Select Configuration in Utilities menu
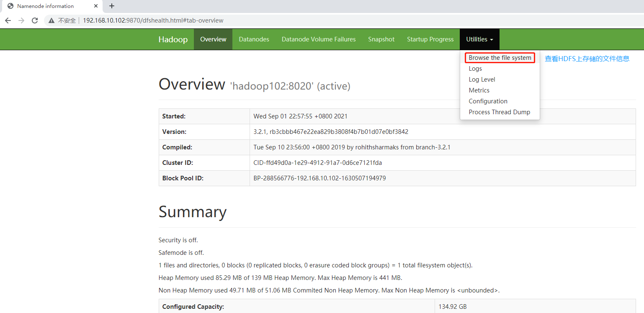 pos(488,101)
